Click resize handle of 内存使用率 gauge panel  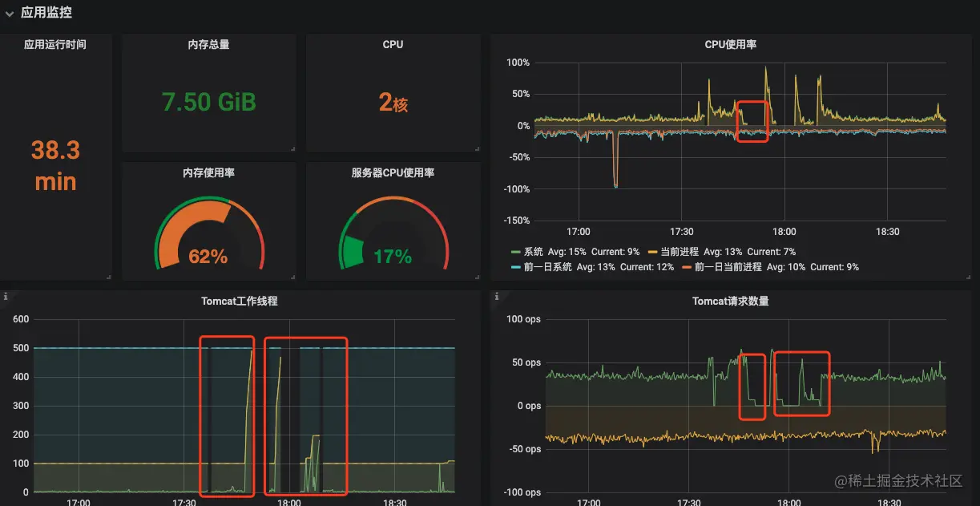(x=292, y=277)
